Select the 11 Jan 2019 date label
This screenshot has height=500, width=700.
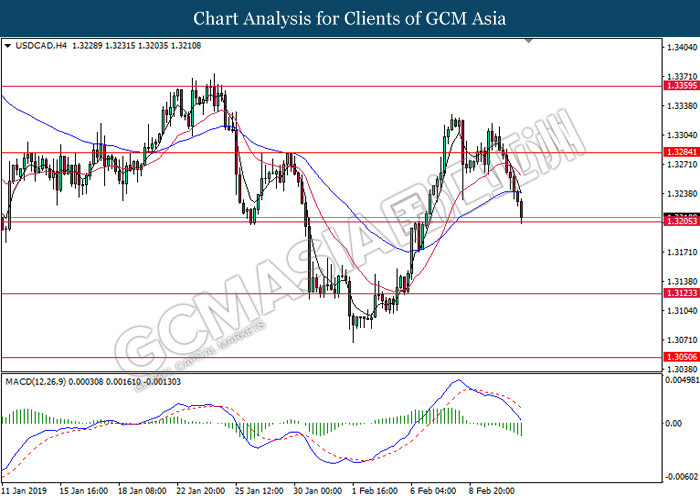(24, 491)
